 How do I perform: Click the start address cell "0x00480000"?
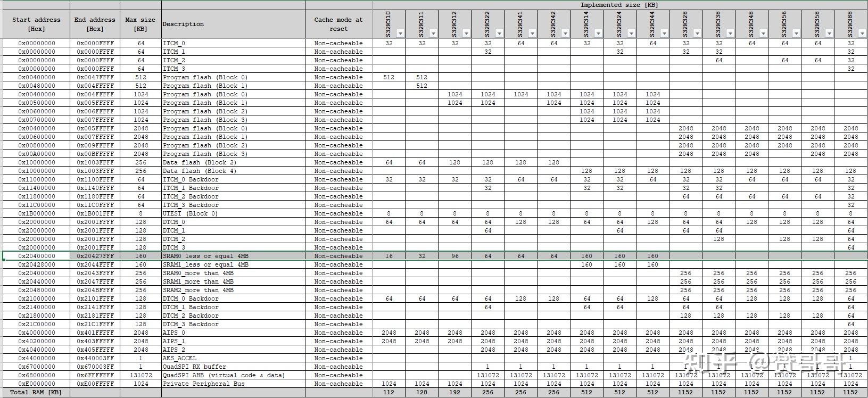coord(36,86)
